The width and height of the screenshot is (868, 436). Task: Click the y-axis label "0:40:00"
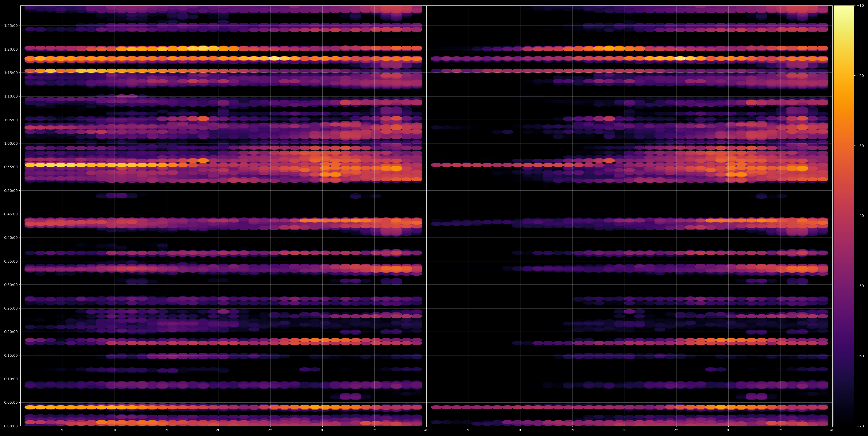[x=11, y=237]
